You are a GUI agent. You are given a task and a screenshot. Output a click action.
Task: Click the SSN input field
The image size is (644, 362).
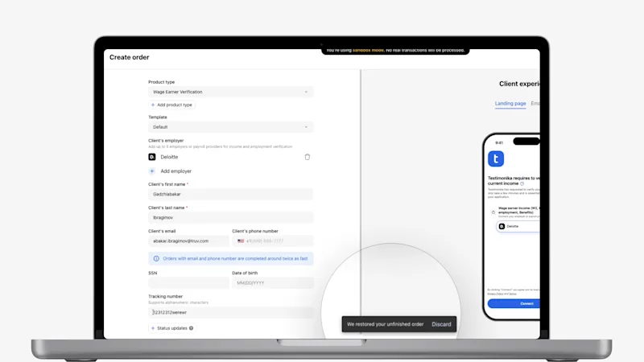tap(188, 283)
